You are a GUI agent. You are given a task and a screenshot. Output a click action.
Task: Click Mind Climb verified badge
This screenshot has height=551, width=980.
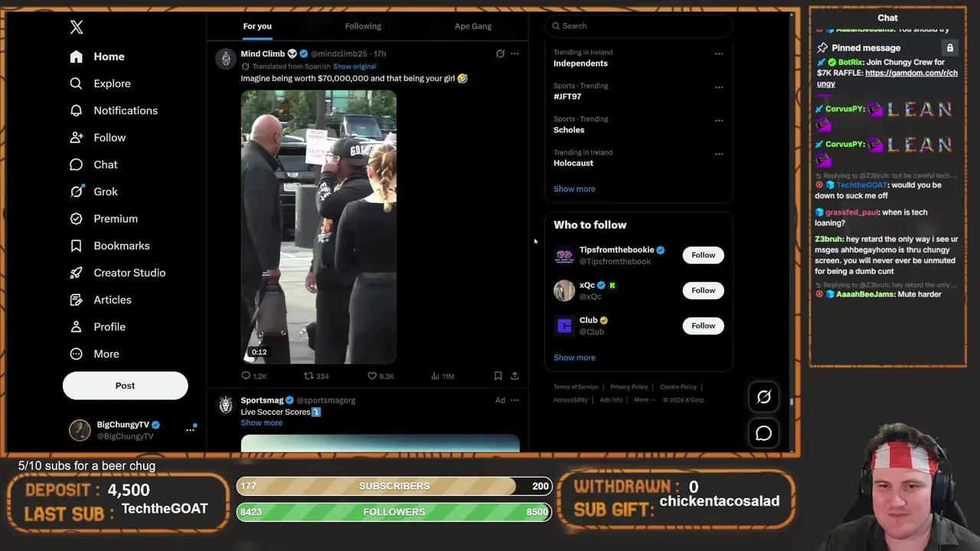304,54
